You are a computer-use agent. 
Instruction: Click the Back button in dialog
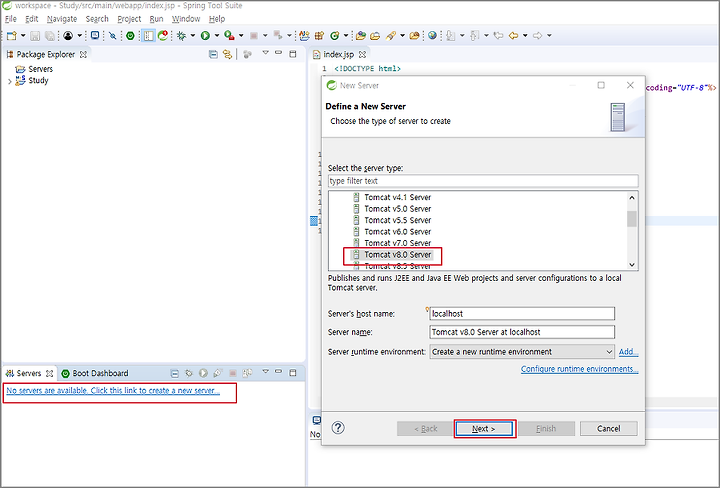pyautogui.click(x=425, y=429)
